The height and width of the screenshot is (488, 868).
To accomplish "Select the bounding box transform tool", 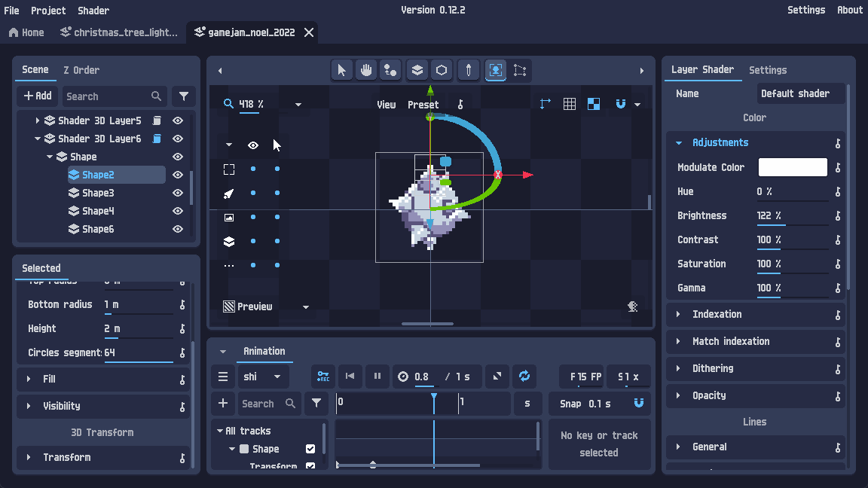I will [x=519, y=70].
